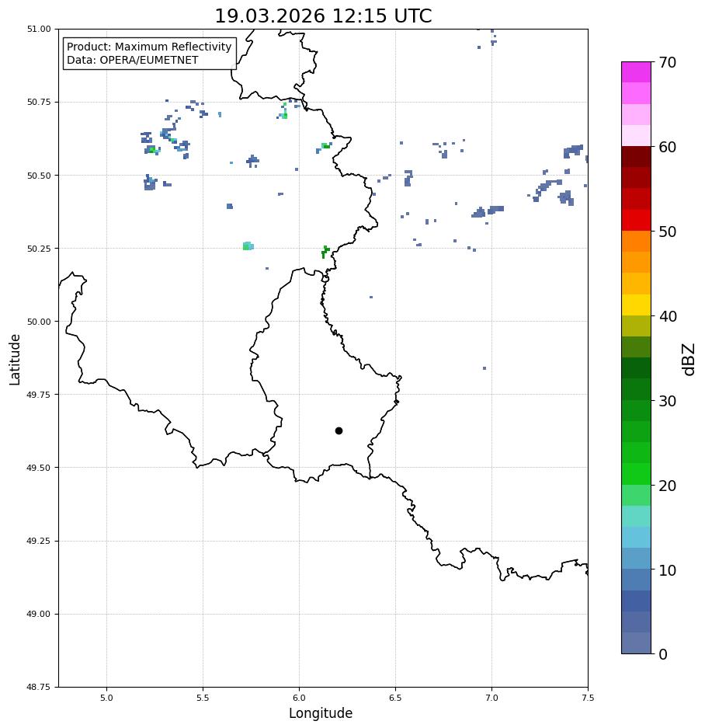Click the latitude tick label 51.00

point(39,29)
